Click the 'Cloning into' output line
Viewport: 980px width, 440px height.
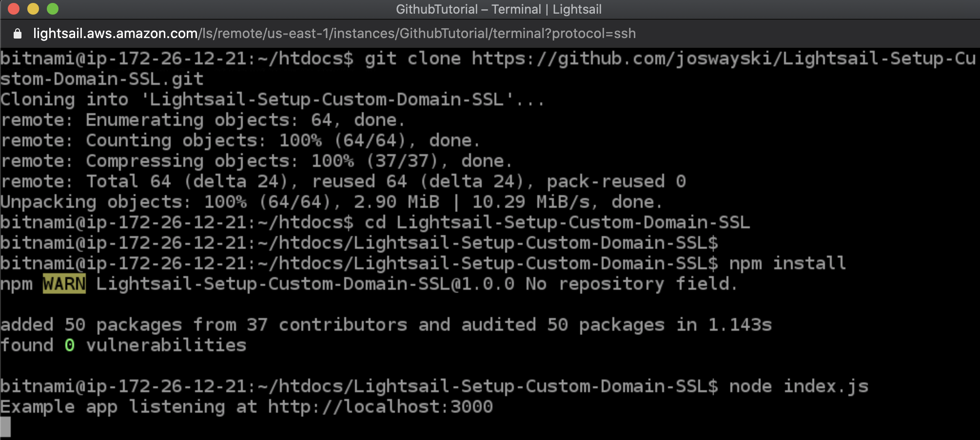[272, 100]
